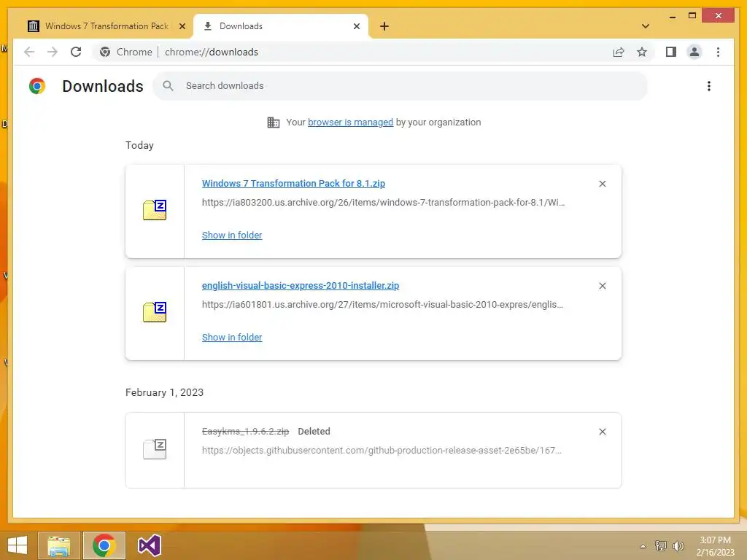Open the taskbar clock showing 3:07 PM
The width and height of the screenshot is (747, 560).
[x=715, y=546]
